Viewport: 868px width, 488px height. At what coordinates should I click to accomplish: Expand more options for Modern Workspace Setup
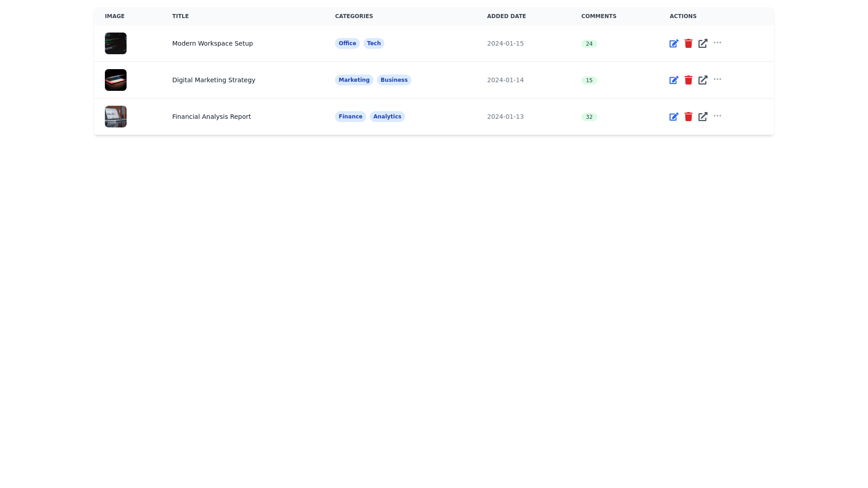click(x=717, y=42)
